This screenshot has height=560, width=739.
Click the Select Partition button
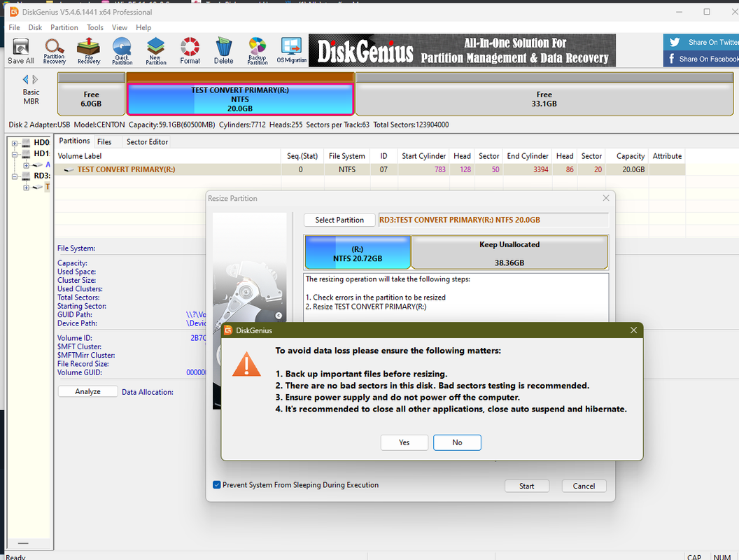click(339, 220)
